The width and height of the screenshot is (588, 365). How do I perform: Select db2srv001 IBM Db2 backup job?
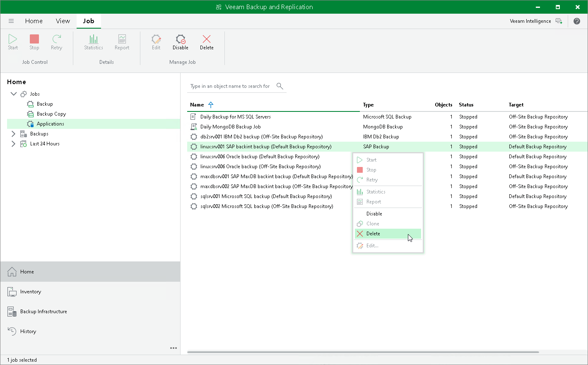click(261, 137)
